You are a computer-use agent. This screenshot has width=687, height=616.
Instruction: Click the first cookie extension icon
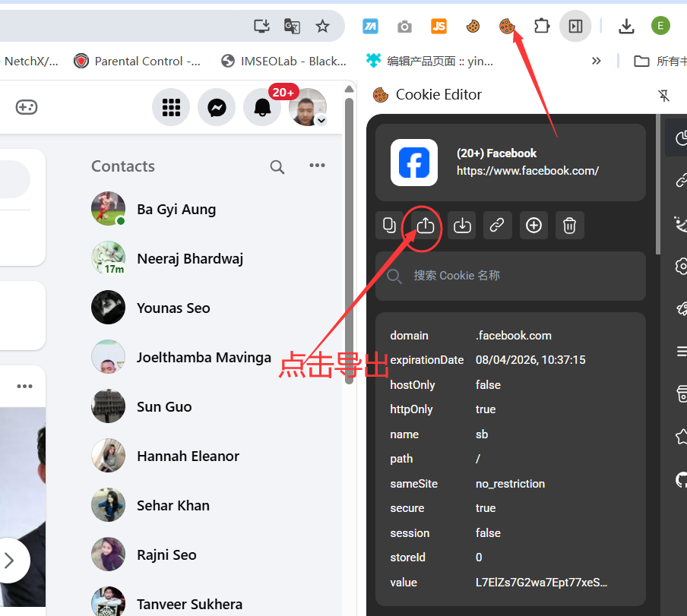click(x=473, y=27)
